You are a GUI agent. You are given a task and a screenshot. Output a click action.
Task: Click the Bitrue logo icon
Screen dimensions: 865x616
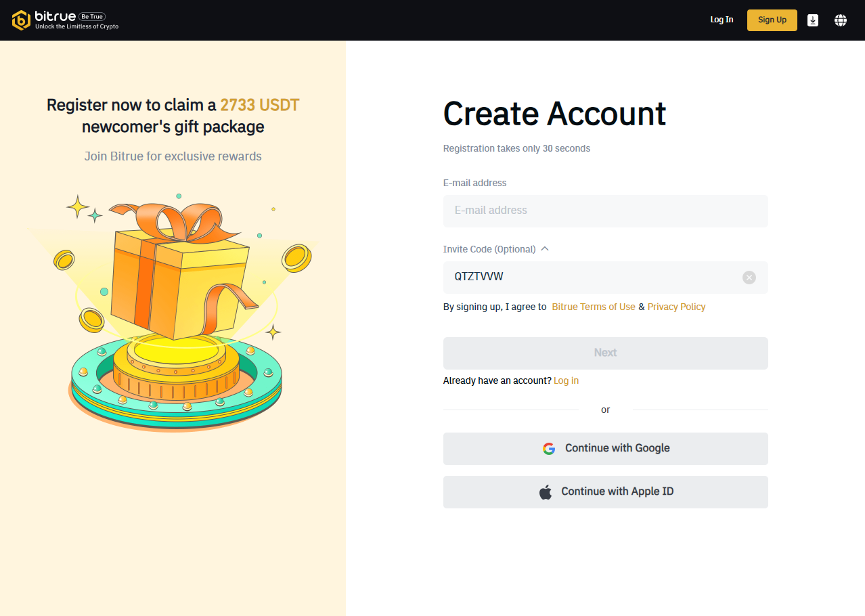pos(20,20)
